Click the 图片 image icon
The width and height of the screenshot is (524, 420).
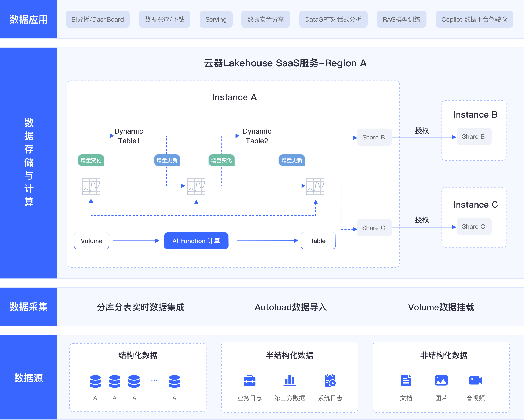tap(441, 380)
